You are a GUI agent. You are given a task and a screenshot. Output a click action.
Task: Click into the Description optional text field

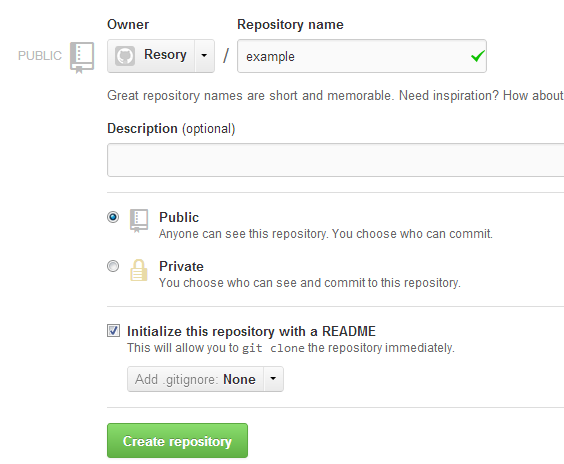point(336,160)
